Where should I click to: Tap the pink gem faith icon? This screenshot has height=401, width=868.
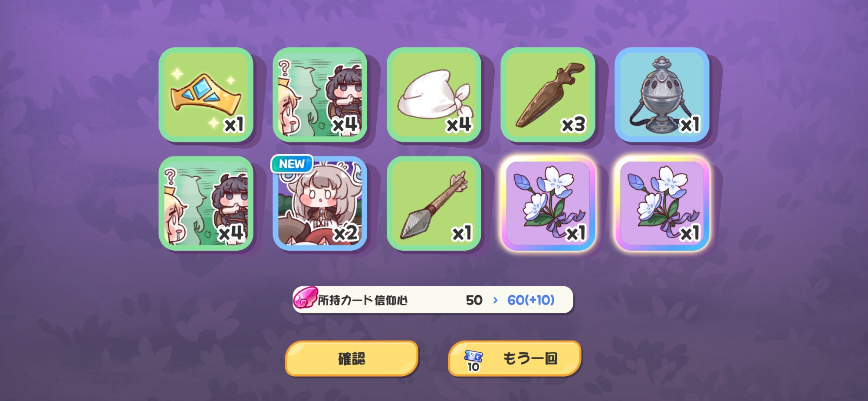tap(305, 298)
